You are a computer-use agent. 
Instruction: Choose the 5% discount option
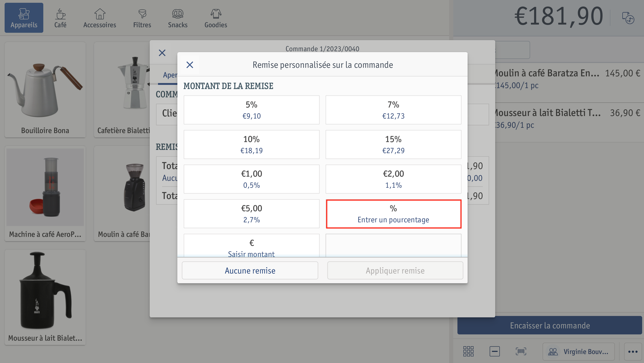click(x=252, y=110)
